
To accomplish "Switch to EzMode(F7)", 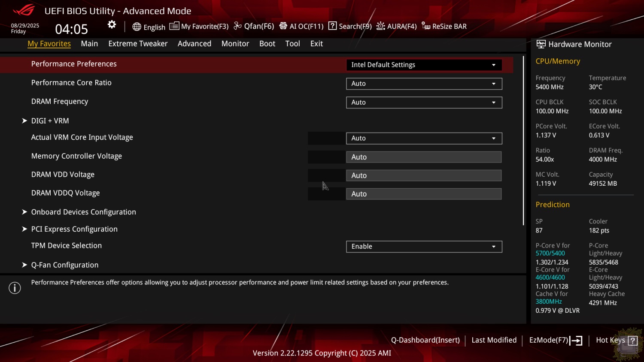I will tap(555, 340).
